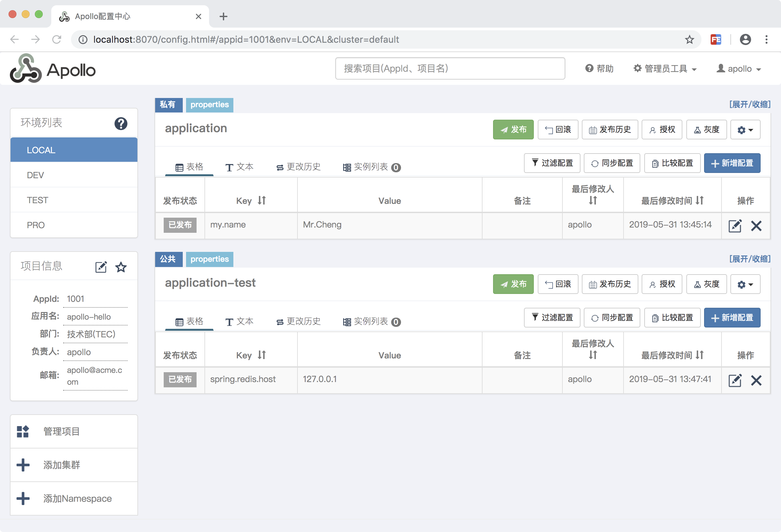Click 回滚 for application namespace
781x532 pixels.
click(x=558, y=130)
